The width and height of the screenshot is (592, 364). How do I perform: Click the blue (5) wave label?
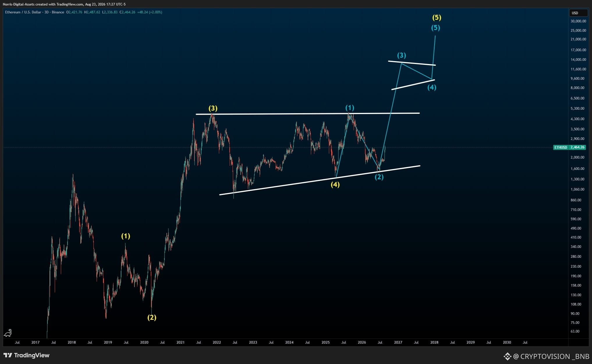point(436,28)
